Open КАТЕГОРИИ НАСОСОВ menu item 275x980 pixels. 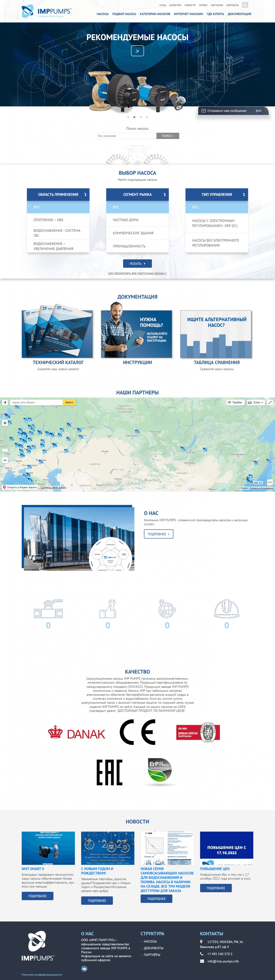click(x=155, y=14)
